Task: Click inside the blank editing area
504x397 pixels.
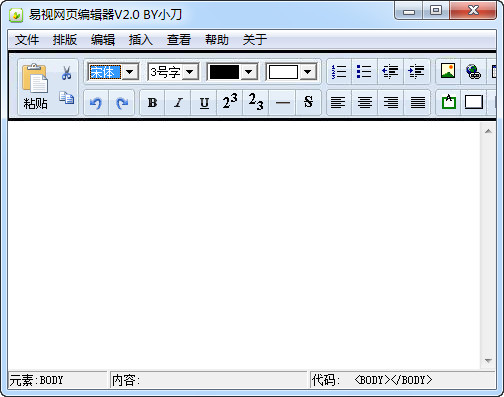Action: click(244, 245)
